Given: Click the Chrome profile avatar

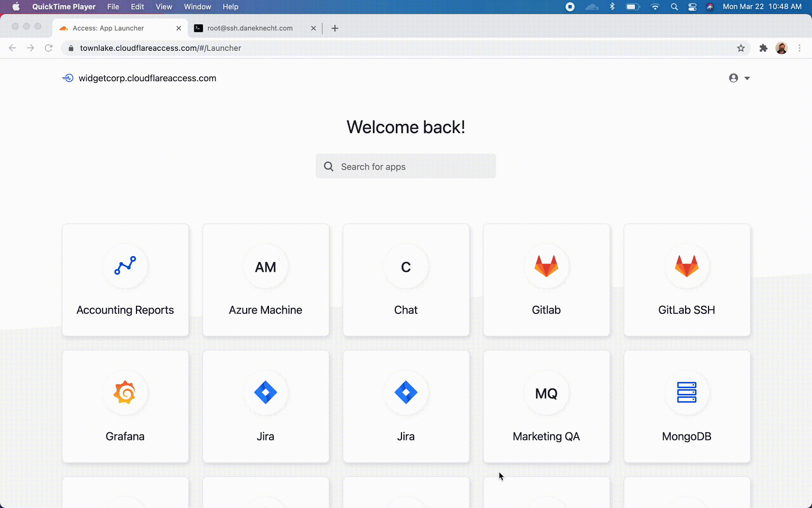Looking at the screenshot, I should click(x=782, y=48).
